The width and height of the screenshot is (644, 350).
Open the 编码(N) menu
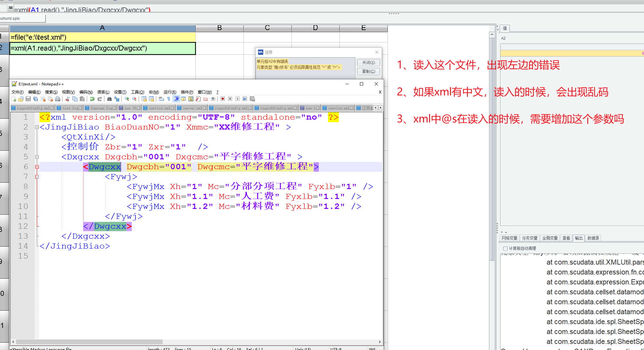pyautogui.click(x=86, y=92)
